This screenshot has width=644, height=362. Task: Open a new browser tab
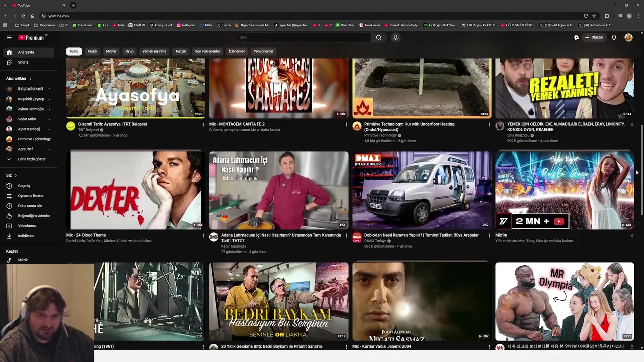pos(73,5)
